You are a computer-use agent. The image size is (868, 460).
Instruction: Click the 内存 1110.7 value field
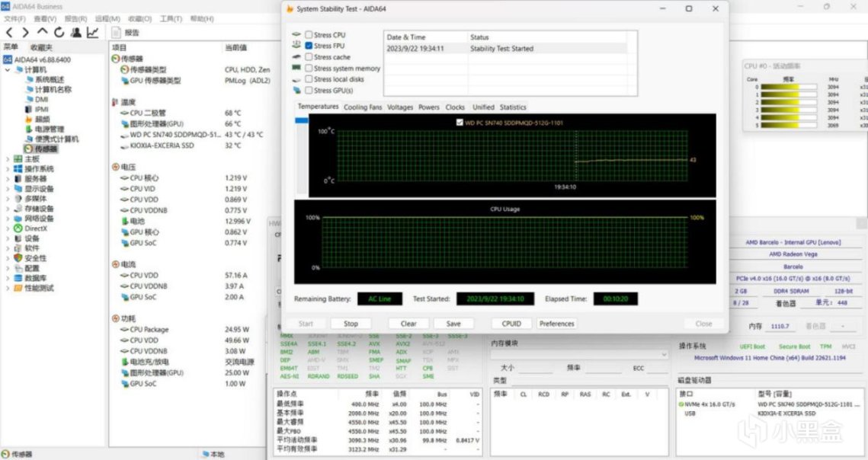click(780, 326)
